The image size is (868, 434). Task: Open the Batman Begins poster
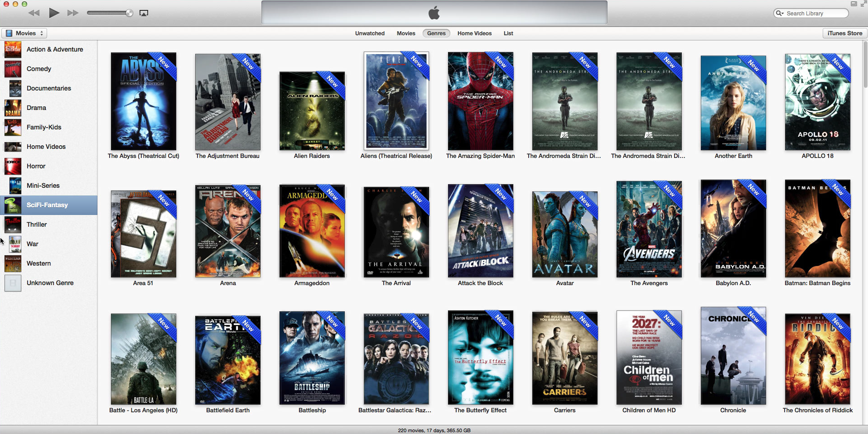pyautogui.click(x=818, y=229)
